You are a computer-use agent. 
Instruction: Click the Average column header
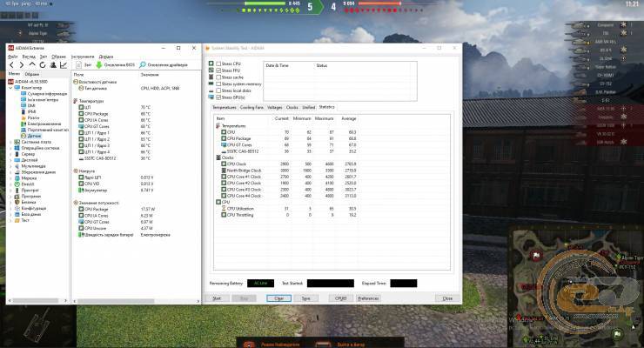348,118
